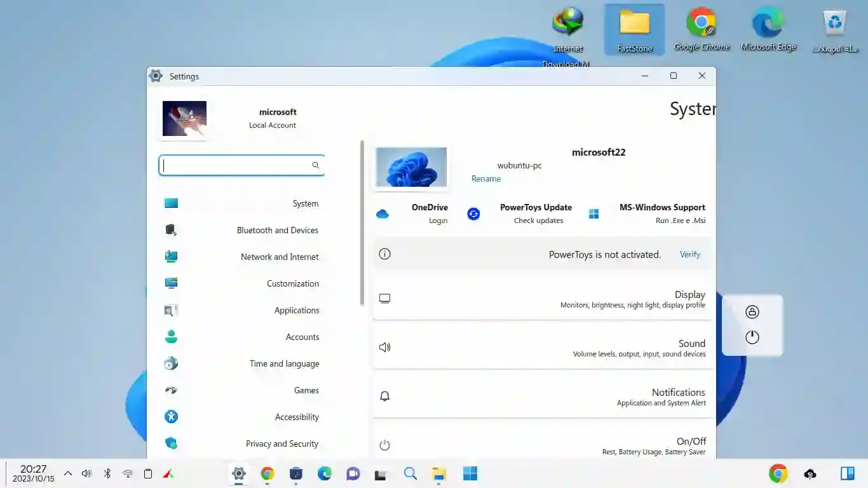Viewport: 868px width, 488px height.
Task: Click the OneDrive cloud icon
Action: point(383,214)
